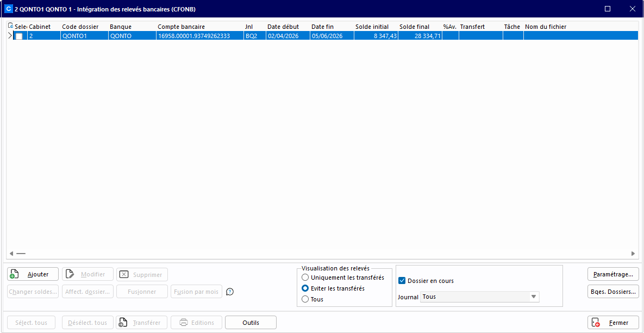
Task: Click the Transférer button
Action: pos(142,323)
